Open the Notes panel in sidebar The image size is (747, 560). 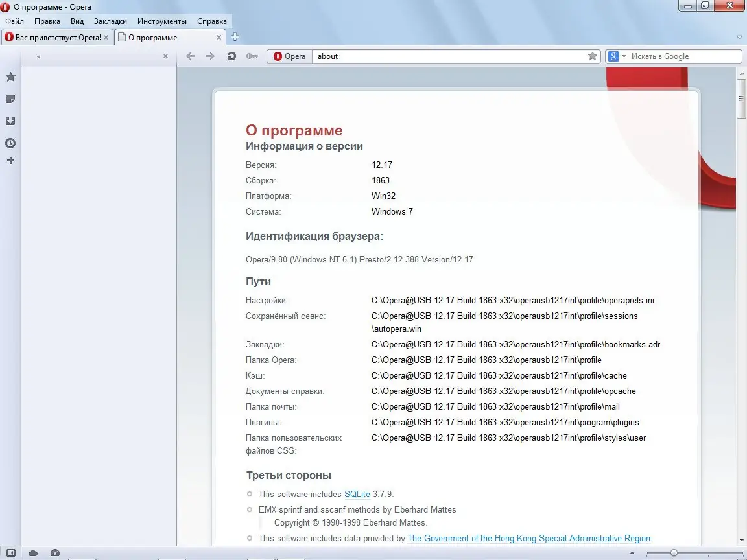click(10, 99)
